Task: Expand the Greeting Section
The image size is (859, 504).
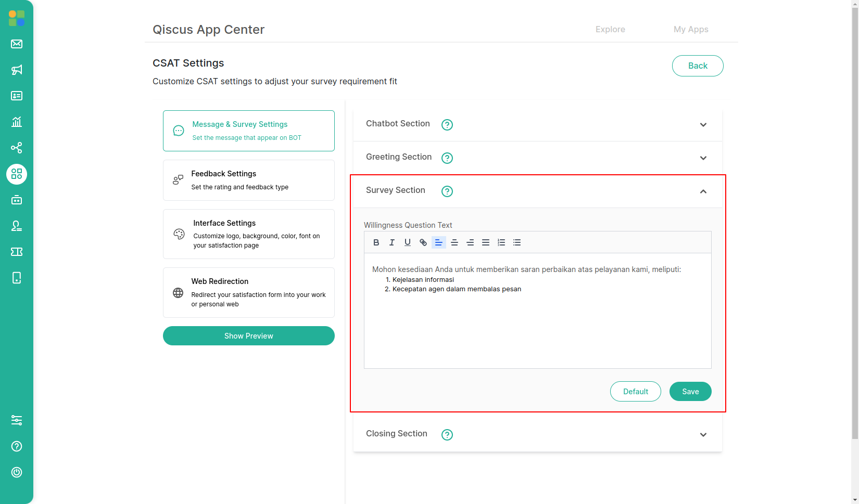Action: [703, 158]
